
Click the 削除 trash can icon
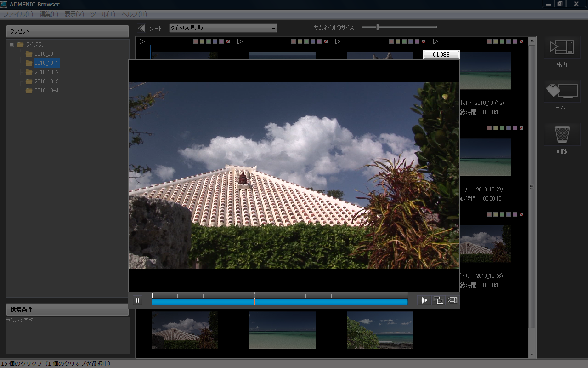[x=562, y=134]
